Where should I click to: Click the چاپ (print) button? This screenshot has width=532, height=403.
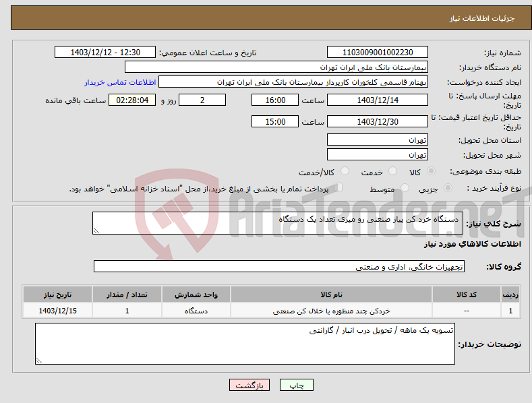296,385
